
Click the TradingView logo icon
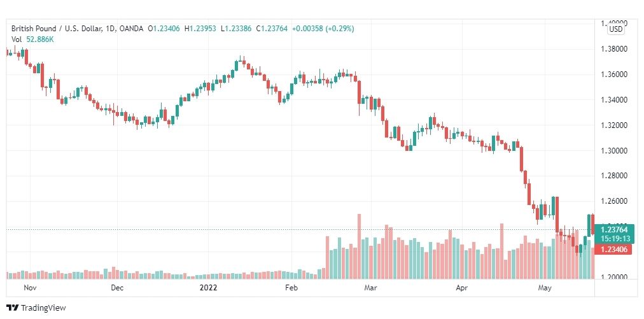13,308
